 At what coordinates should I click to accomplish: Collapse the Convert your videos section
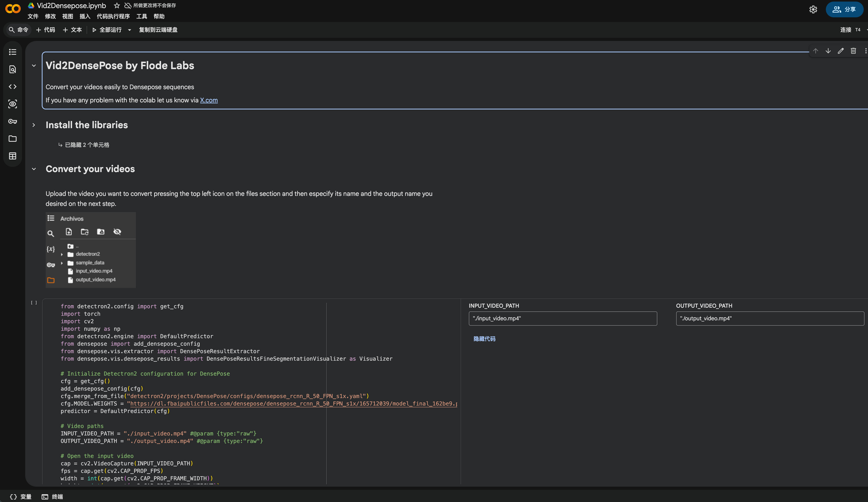34,169
